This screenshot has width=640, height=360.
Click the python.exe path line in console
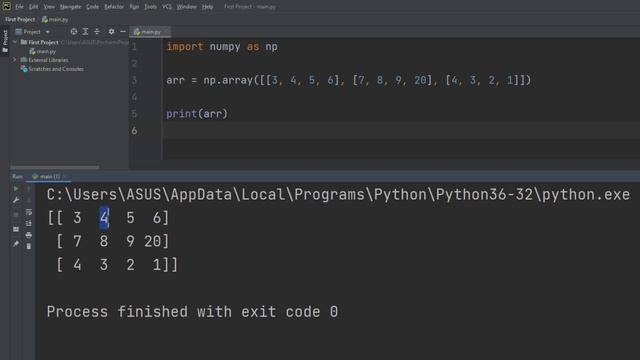338,195
